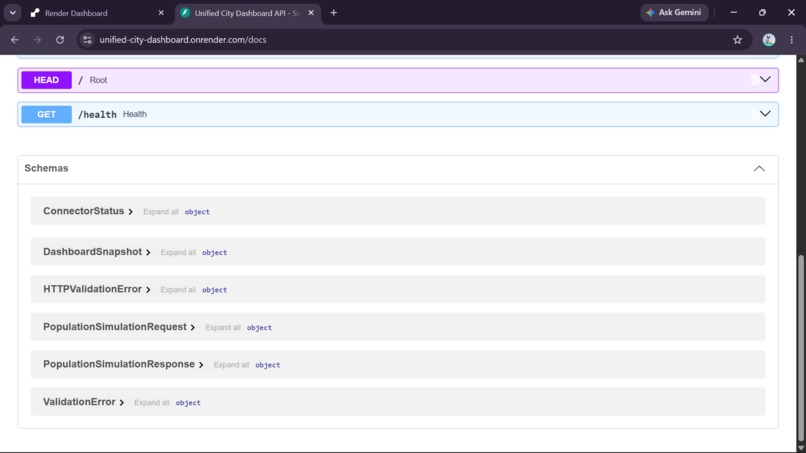Open the Chrome three-dot menu
The height and width of the screenshot is (453, 806).
tap(792, 40)
